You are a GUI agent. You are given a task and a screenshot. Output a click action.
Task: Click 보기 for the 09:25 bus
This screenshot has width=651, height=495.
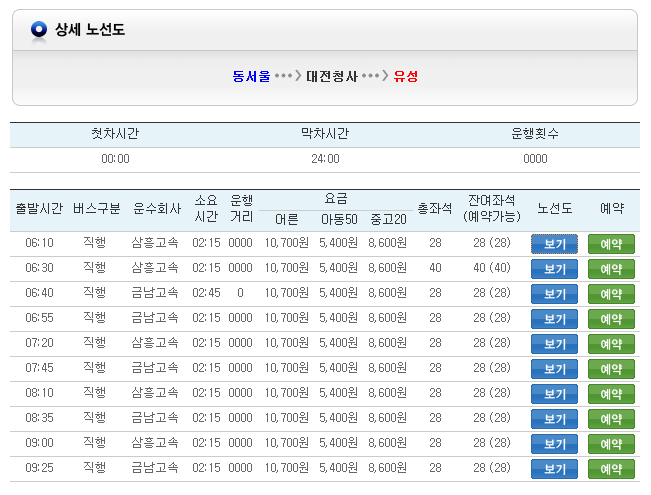pyautogui.click(x=554, y=468)
